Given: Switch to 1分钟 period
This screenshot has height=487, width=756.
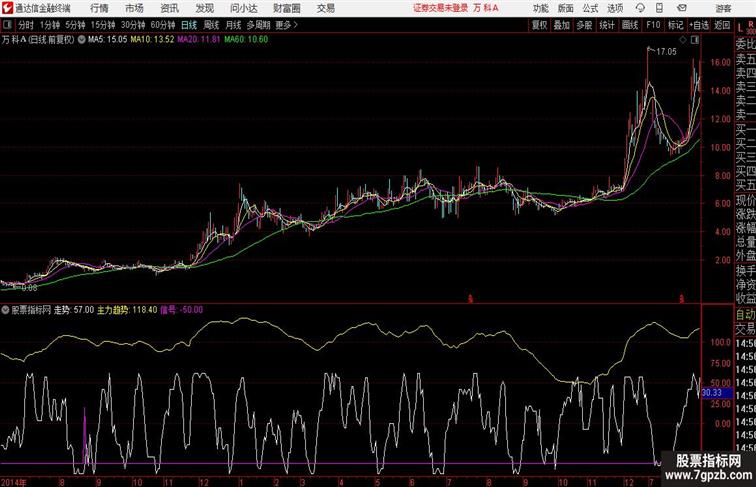Looking at the screenshot, I should [50, 25].
